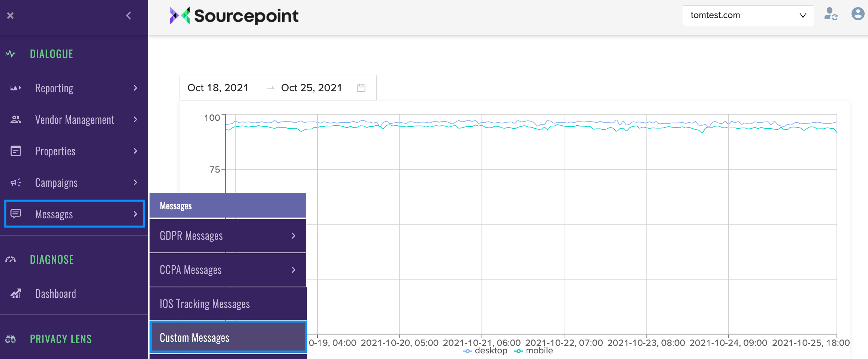Click the Campaigns megaphone icon
Screen dimensions: 868x359
[x=15, y=183]
